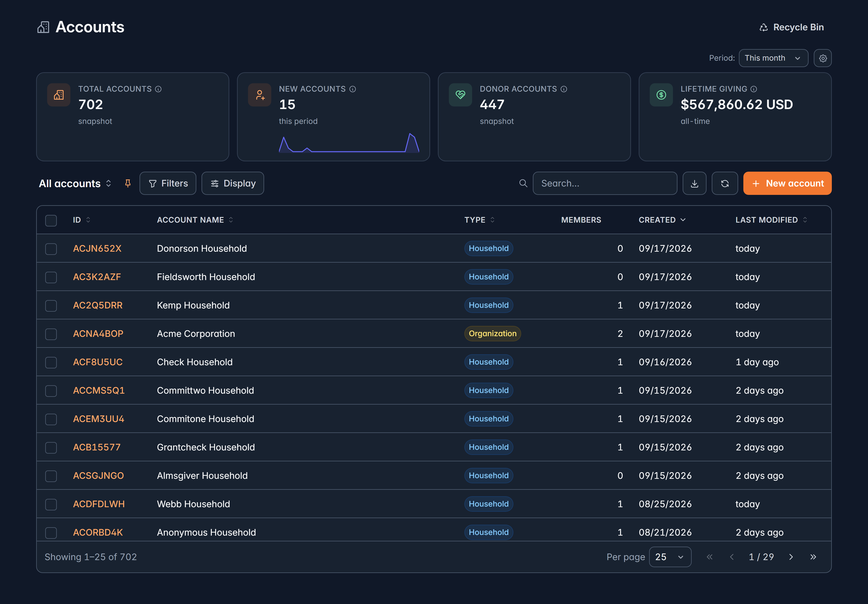Sort by Account Name column
The width and height of the screenshot is (868, 604).
tap(195, 220)
